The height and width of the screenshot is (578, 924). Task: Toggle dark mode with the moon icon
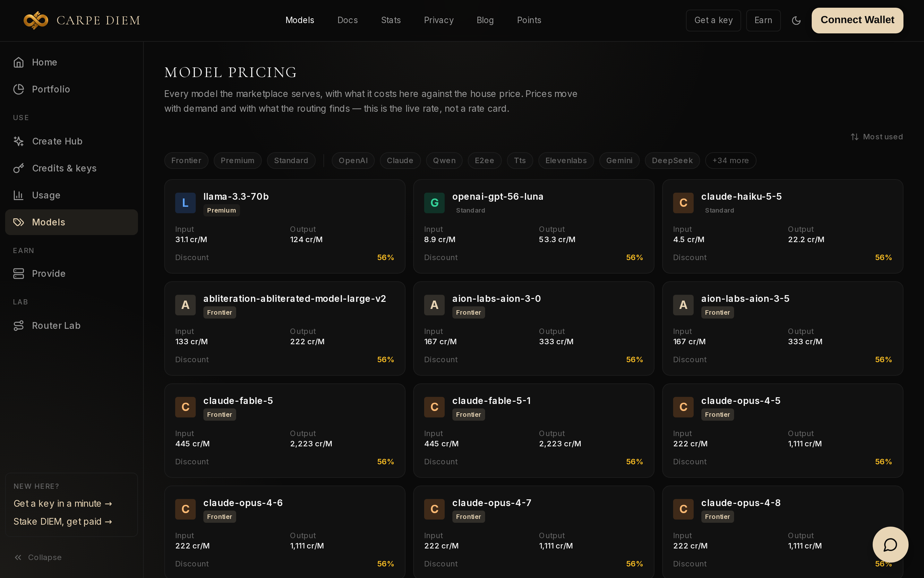point(796,21)
